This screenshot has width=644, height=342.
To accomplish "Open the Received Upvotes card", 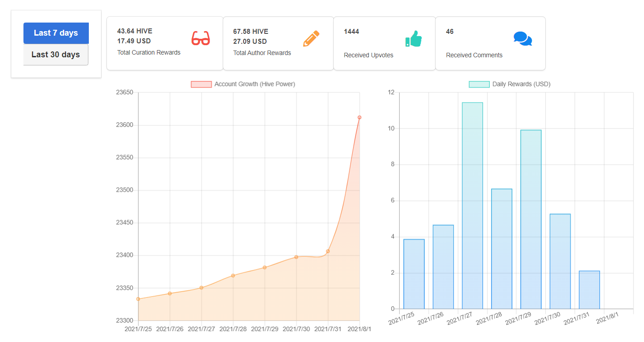I will (385, 43).
